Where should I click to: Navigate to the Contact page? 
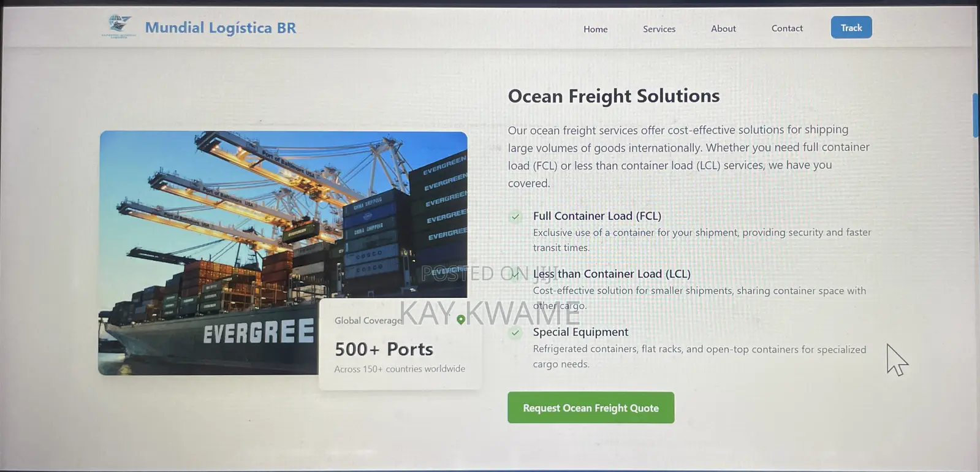pos(787,28)
